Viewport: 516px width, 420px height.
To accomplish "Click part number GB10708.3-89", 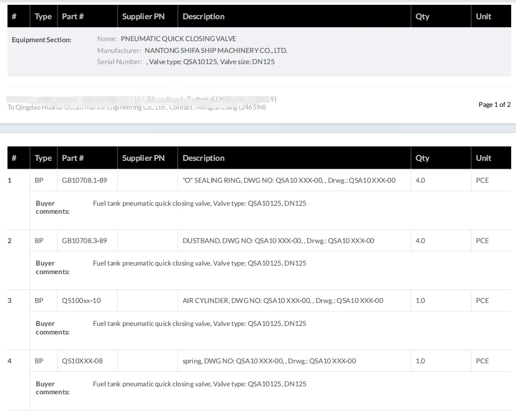I will [x=84, y=240].
